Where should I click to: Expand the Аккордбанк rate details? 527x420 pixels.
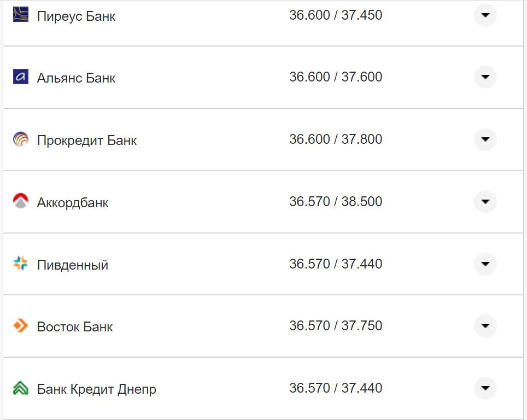pyautogui.click(x=485, y=201)
